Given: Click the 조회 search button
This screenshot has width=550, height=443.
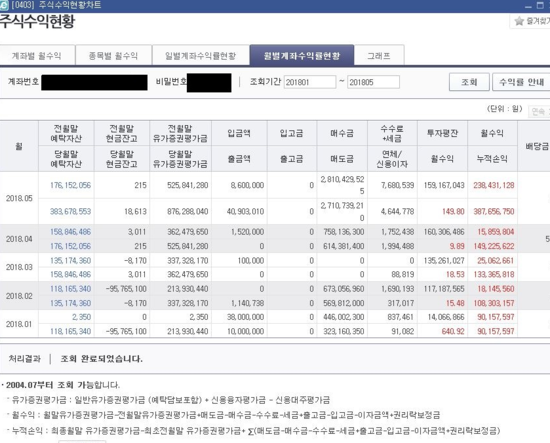Looking at the screenshot, I should pyautogui.click(x=469, y=82).
